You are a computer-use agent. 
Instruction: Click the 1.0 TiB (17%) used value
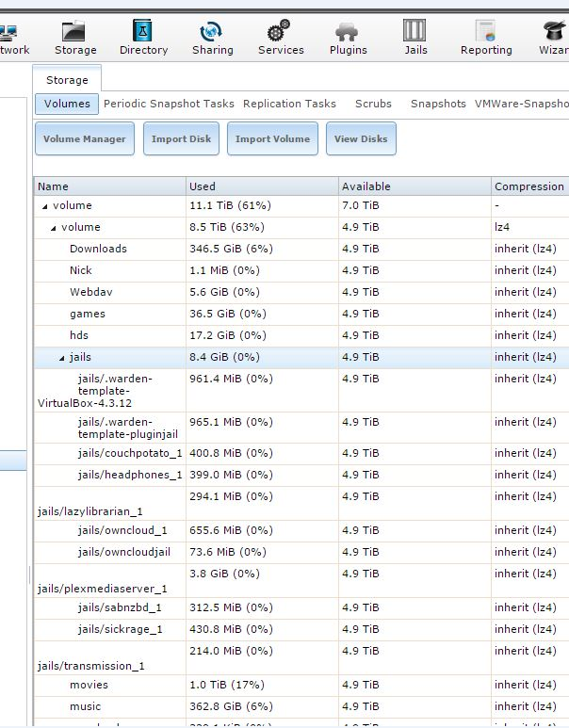(227, 685)
